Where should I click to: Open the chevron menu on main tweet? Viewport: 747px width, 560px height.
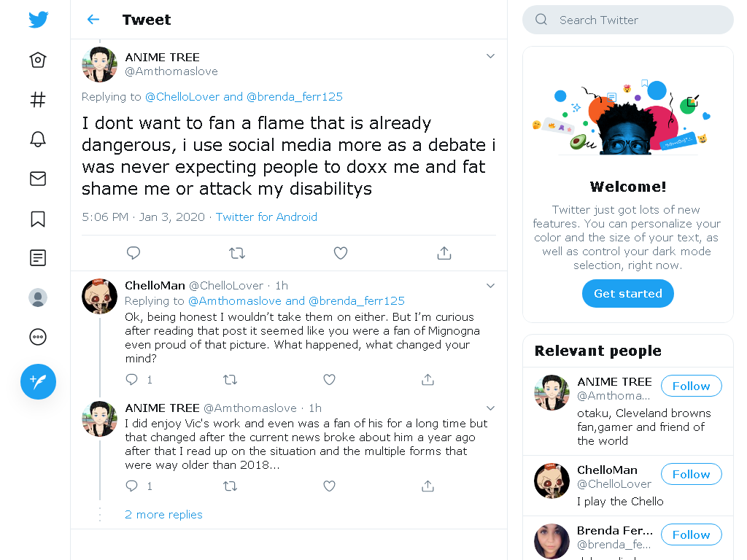490,56
